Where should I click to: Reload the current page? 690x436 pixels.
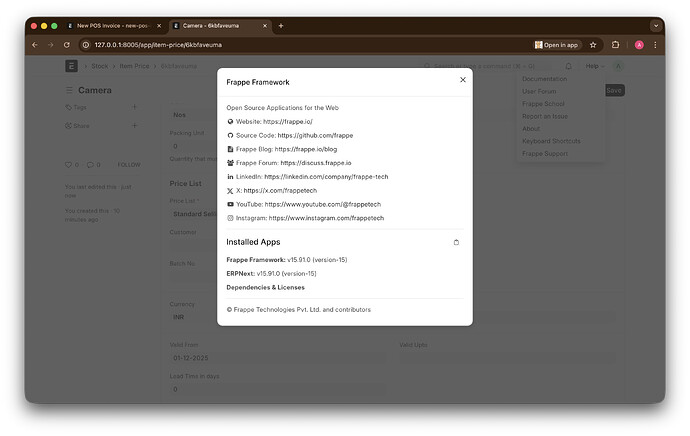tap(66, 45)
